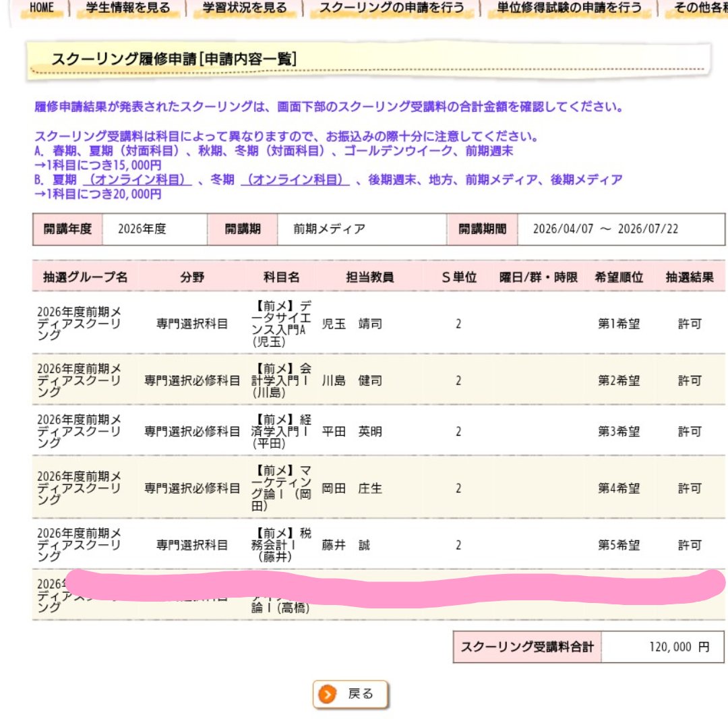The width and height of the screenshot is (728, 719).
Task: Click the S単位 value 2 in 川島 row
Action: pyautogui.click(x=459, y=380)
